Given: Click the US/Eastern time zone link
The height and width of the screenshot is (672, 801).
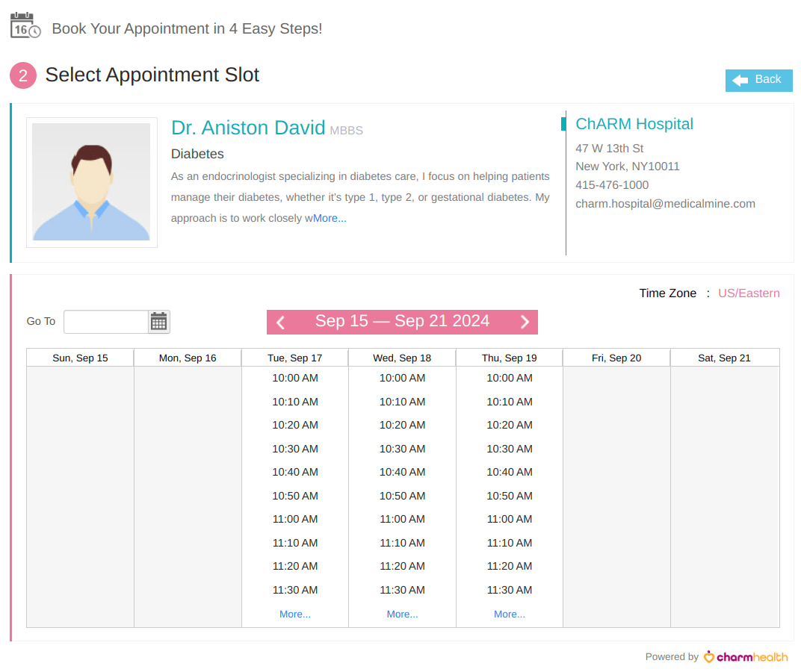Looking at the screenshot, I should (749, 293).
